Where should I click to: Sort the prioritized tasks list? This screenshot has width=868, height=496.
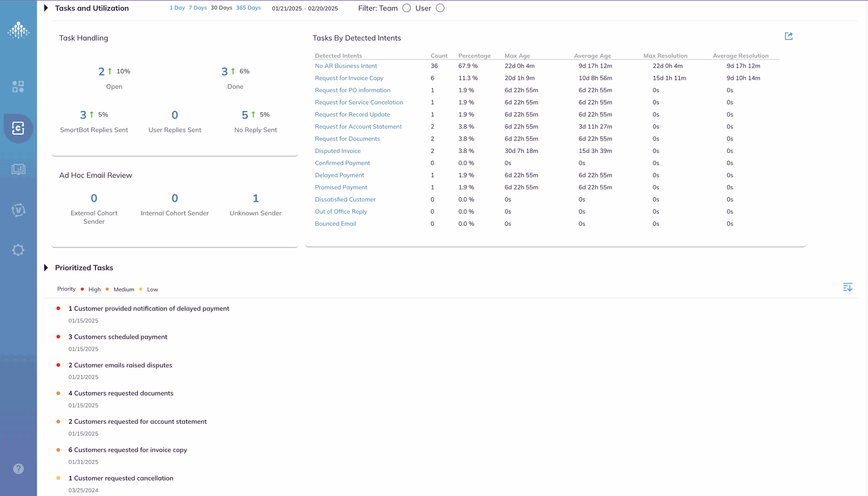pyautogui.click(x=848, y=287)
